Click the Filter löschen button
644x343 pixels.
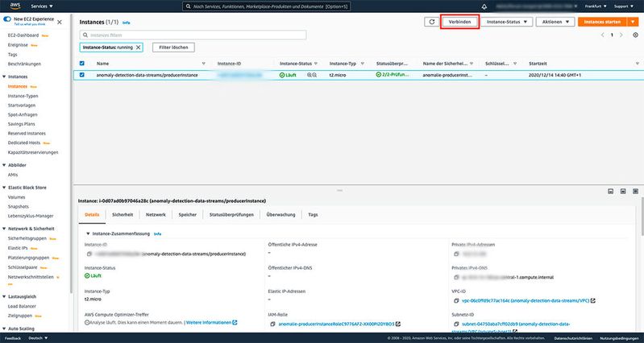coord(173,48)
